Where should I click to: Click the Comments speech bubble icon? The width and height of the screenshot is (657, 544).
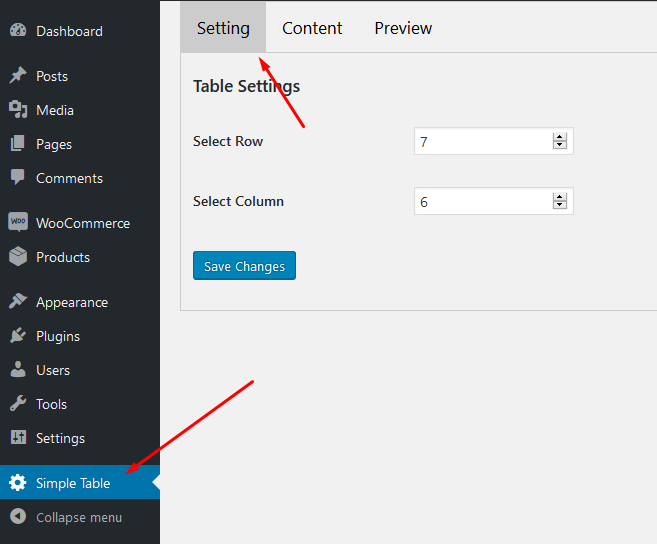pos(18,177)
